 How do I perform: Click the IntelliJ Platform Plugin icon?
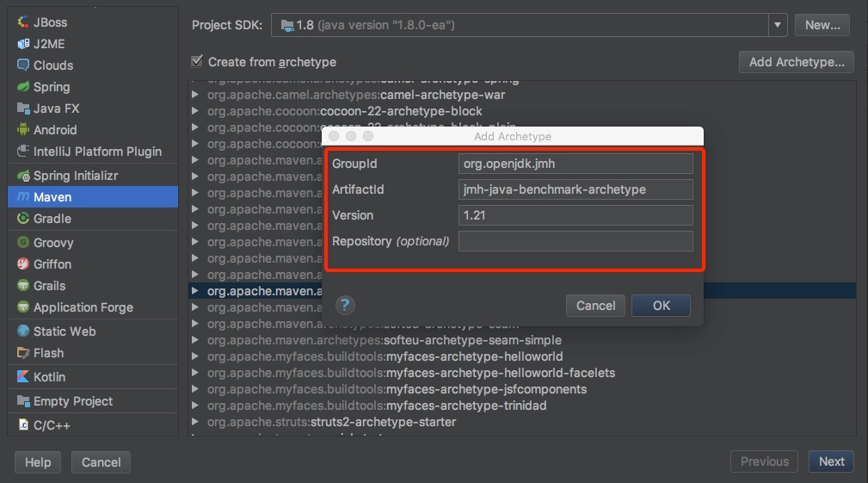coord(22,152)
